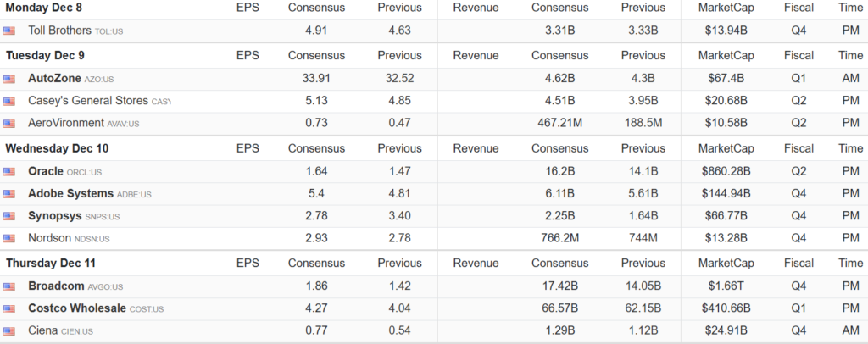Click the US flag next to Oracle
The width and height of the screenshot is (868, 344).
[x=9, y=171]
